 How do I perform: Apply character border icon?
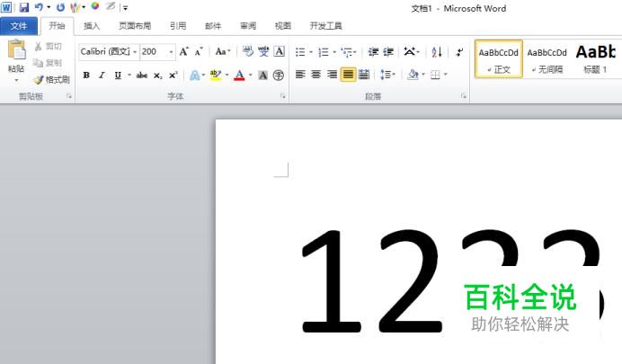point(280,51)
